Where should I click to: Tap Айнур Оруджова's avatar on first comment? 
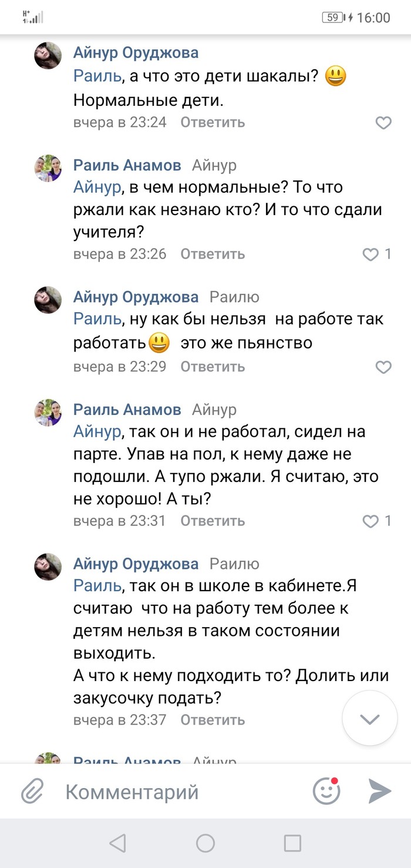48,56
